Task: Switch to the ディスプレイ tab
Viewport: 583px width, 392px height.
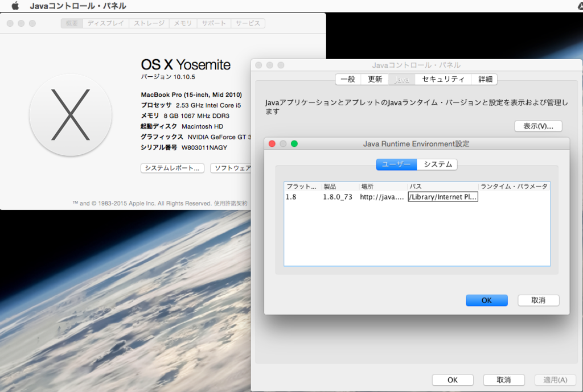Action: (105, 23)
